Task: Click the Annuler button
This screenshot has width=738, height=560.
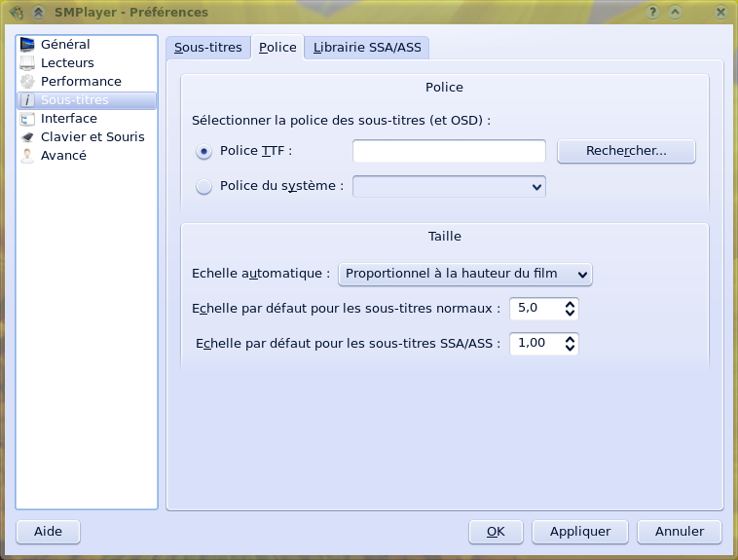Action: (679, 532)
